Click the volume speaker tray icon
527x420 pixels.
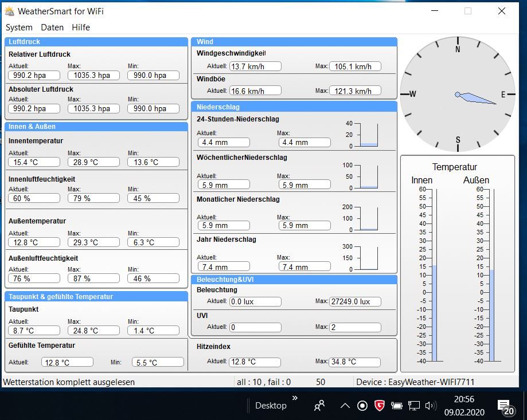[430, 406]
